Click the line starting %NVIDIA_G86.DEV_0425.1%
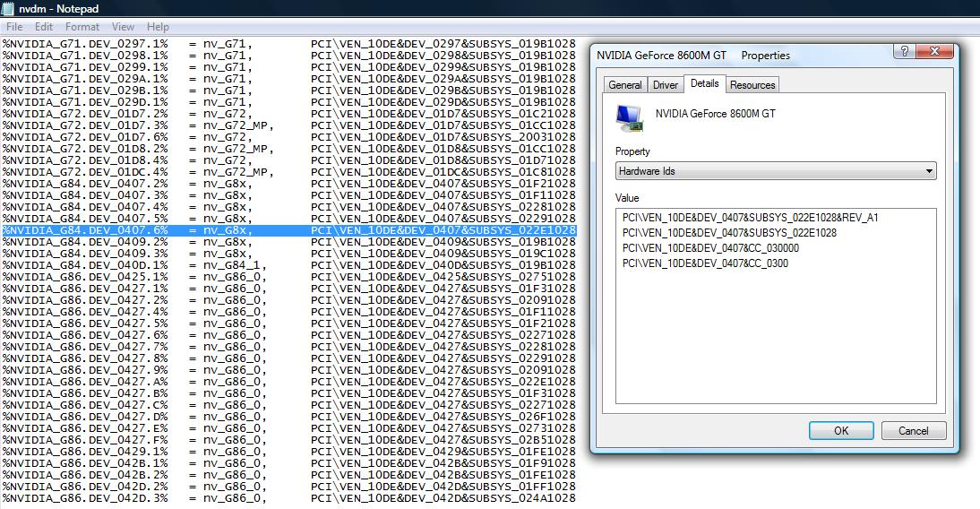 click(x=288, y=277)
